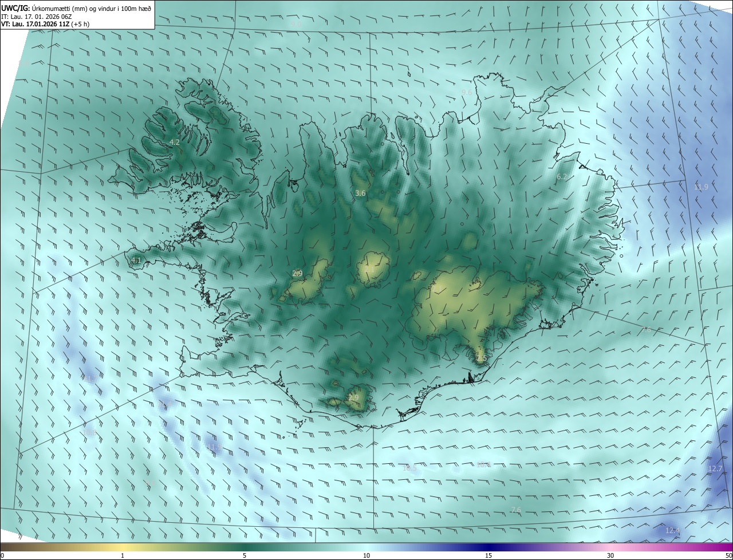Click the 30 label on the color scale
This screenshot has width=733, height=560.
610,555
